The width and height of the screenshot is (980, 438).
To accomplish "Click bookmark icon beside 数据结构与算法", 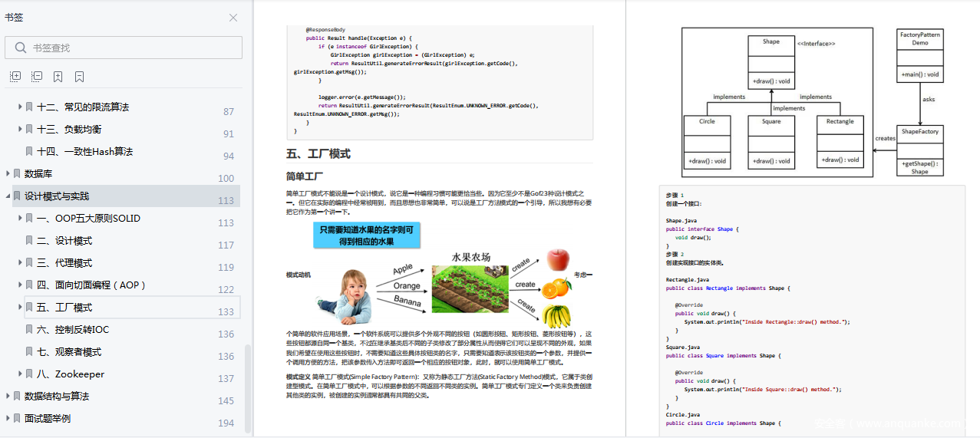I will tap(17, 396).
